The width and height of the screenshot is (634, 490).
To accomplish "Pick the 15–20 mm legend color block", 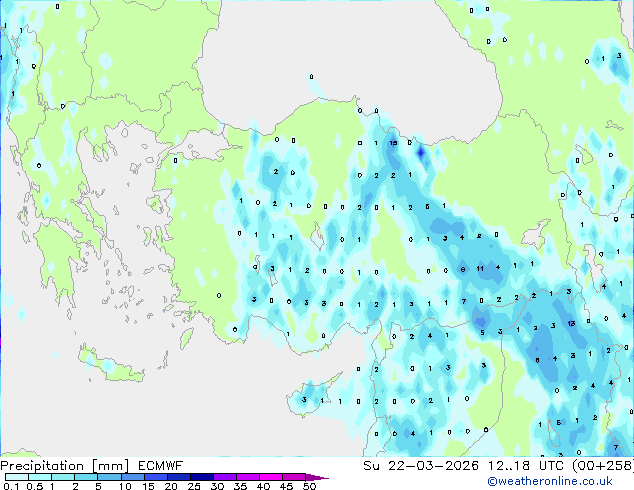I will pos(156,477).
